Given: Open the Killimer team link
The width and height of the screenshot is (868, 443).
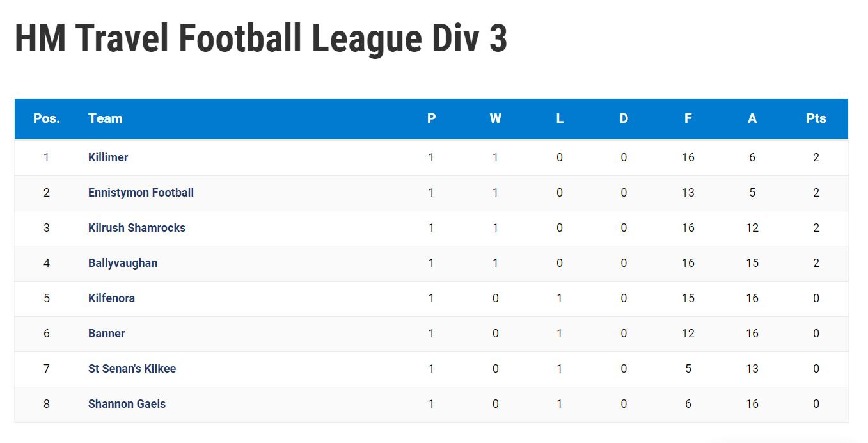Looking at the screenshot, I should pos(108,157).
